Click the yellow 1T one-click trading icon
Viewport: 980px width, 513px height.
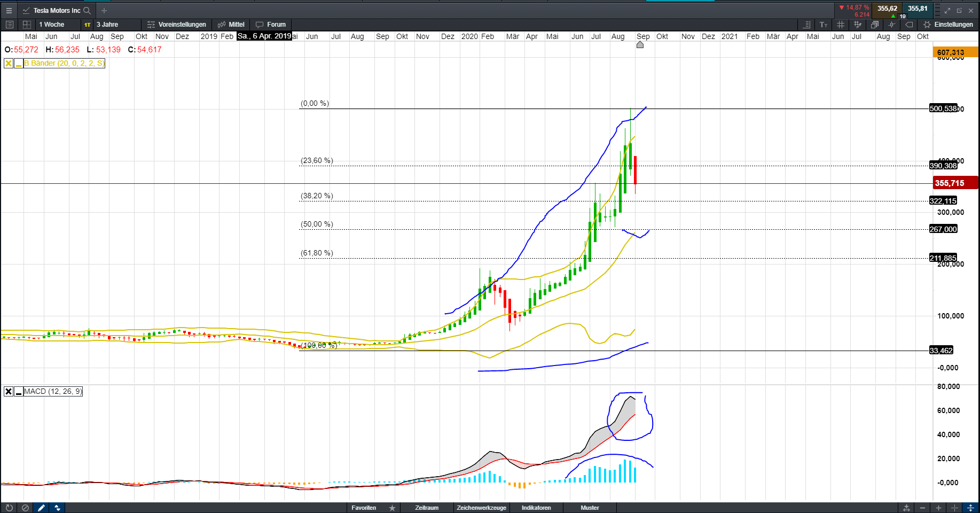click(88, 25)
